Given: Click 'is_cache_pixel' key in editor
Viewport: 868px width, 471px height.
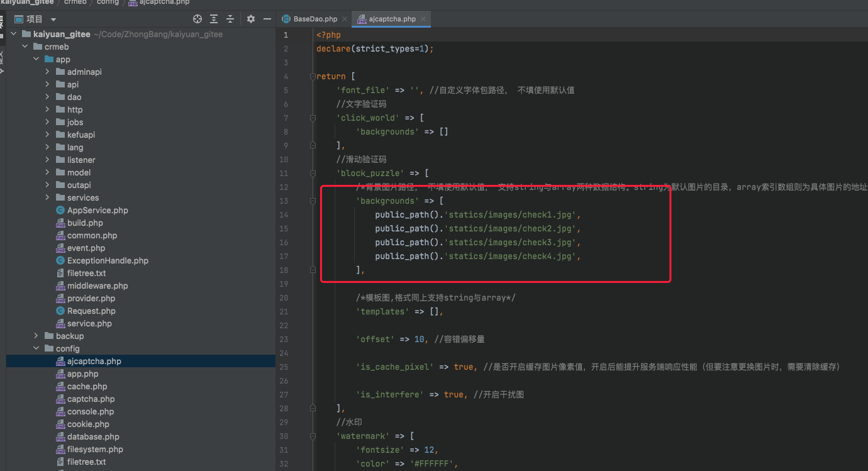Looking at the screenshot, I should 395,367.
